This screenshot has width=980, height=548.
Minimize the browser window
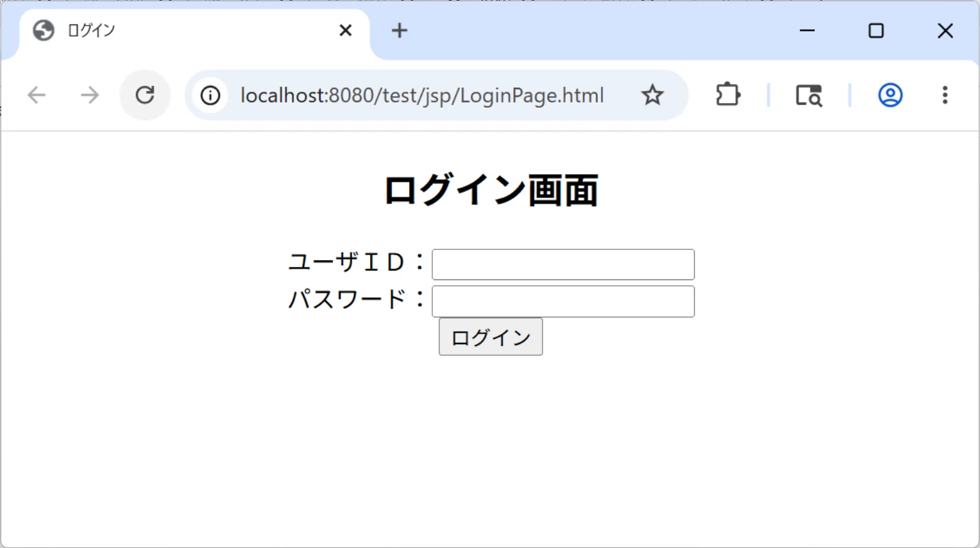807,30
